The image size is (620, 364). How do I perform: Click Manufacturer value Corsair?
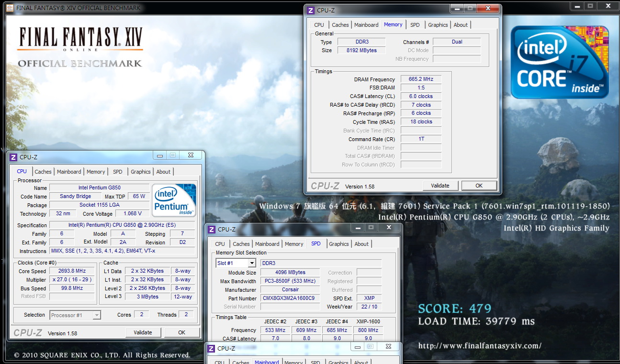tap(290, 290)
